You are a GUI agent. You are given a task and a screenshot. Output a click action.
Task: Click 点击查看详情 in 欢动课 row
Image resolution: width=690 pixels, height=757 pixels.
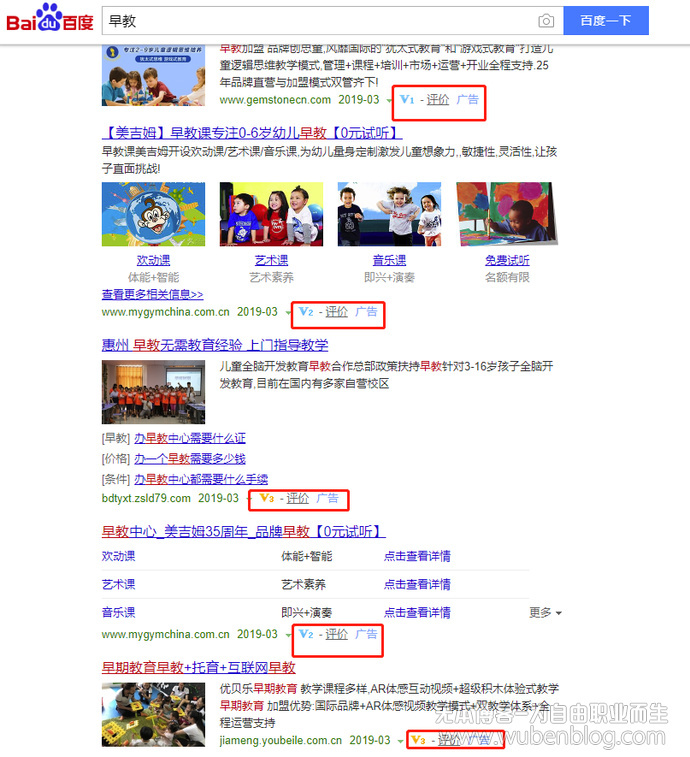tap(417, 556)
